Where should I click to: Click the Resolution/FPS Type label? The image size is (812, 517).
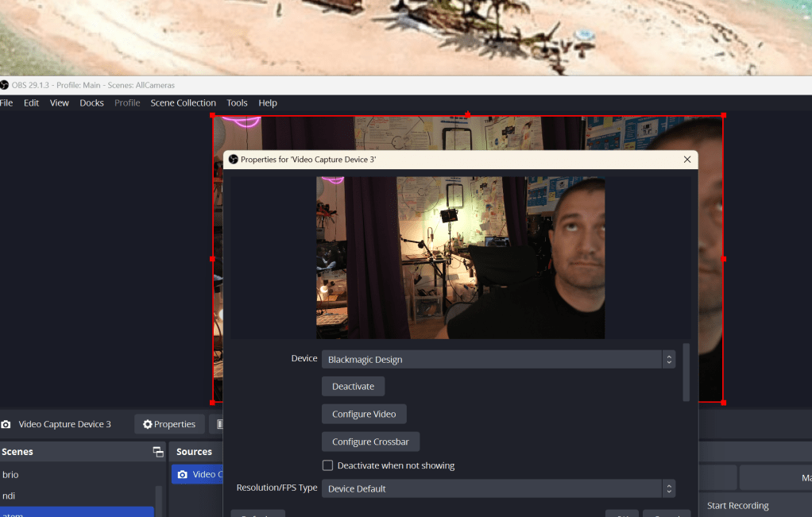click(277, 488)
